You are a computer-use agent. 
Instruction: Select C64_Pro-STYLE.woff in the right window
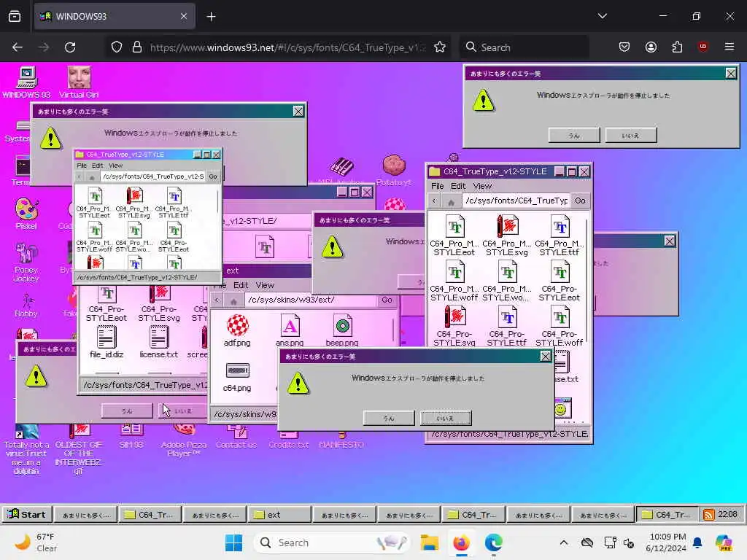point(560,326)
